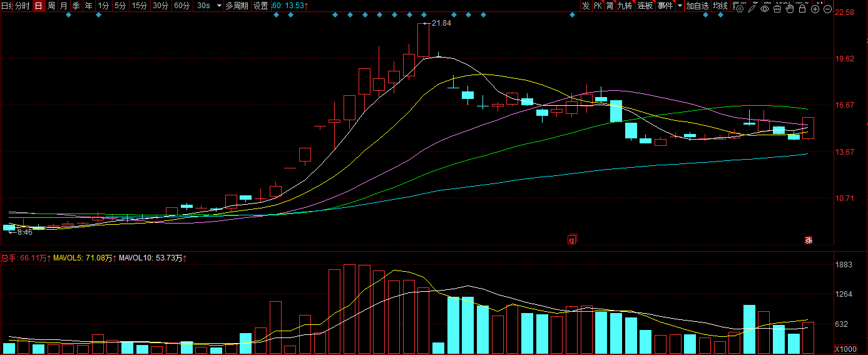Click the 发 button in the toolbar
Screen dimensions: 868x355
tap(586, 6)
